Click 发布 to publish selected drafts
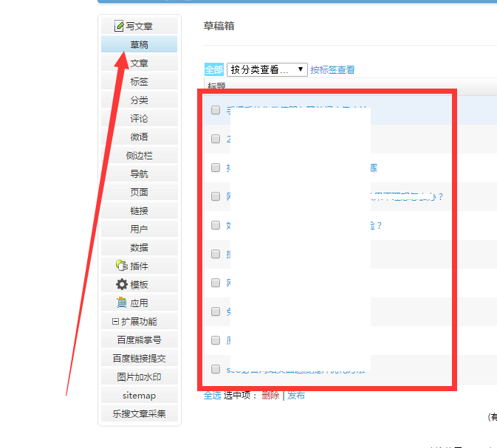This screenshot has width=497, height=448. click(296, 395)
